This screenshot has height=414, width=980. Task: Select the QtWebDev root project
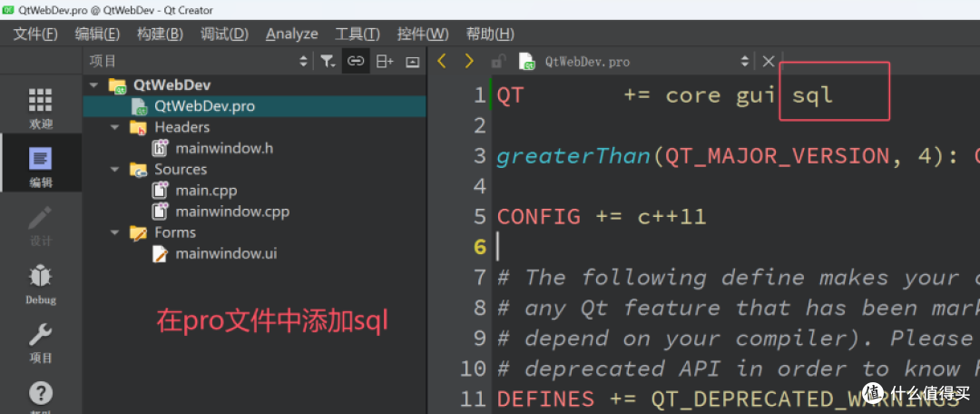coord(171,85)
